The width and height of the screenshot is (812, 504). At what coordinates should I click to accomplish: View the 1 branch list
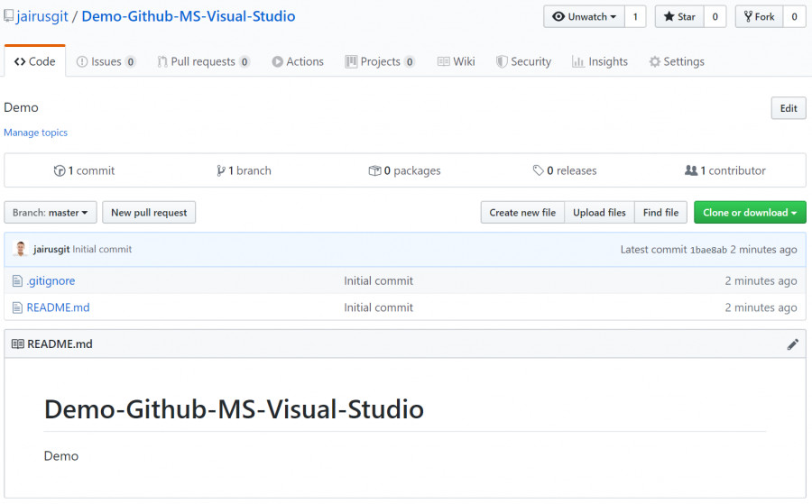point(244,170)
